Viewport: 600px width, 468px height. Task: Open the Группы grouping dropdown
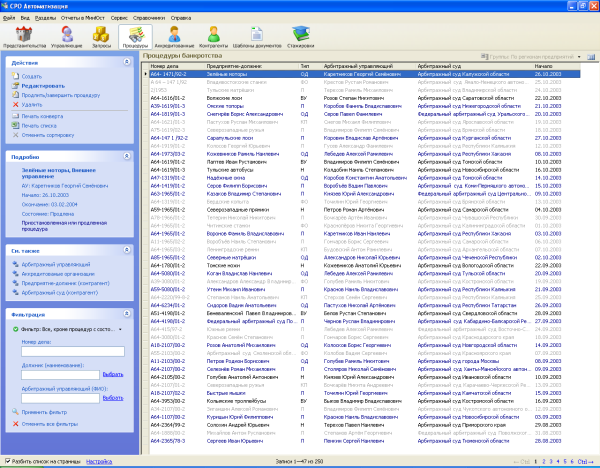[x=580, y=58]
